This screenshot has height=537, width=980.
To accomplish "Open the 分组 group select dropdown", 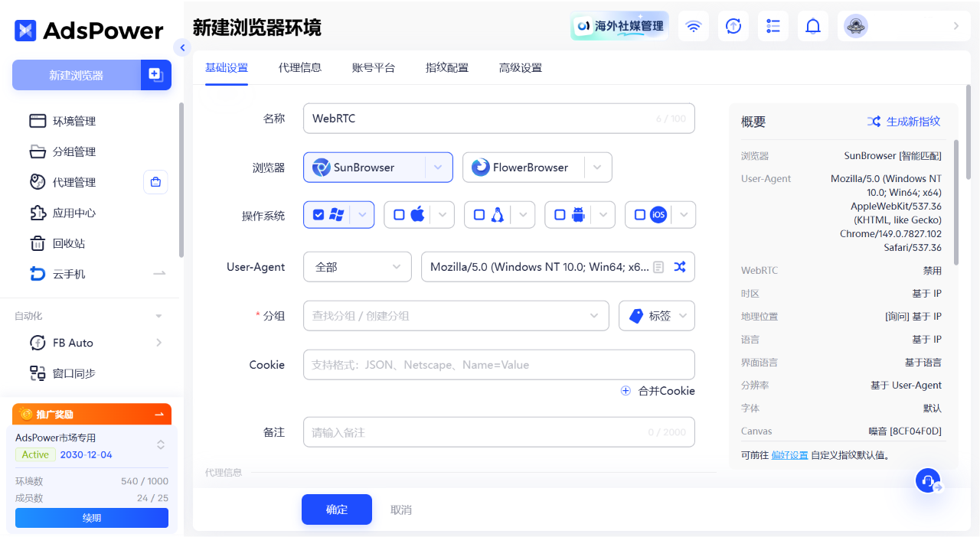I will [456, 316].
